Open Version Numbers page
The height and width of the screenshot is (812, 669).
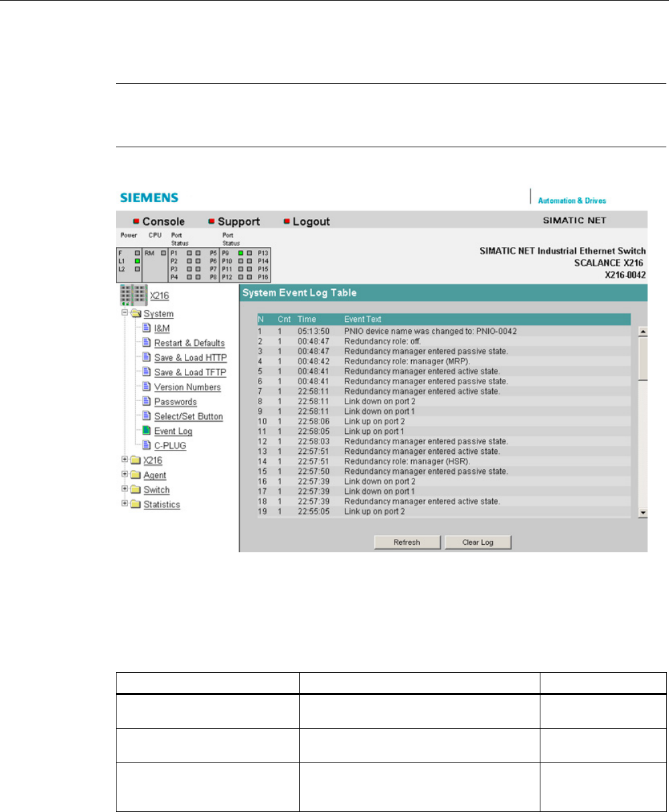pyautogui.click(x=188, y=388)
